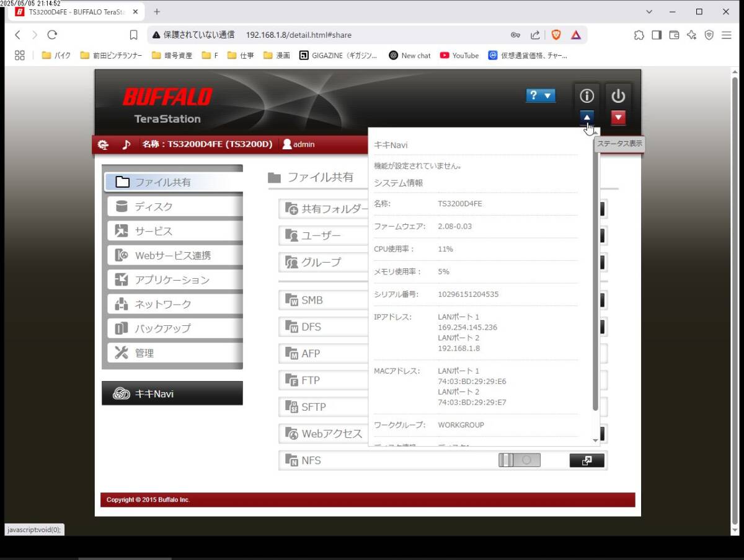Click the Brave Shields lion icon
Screen dimensions: 744x560
[x=556, y=35]
